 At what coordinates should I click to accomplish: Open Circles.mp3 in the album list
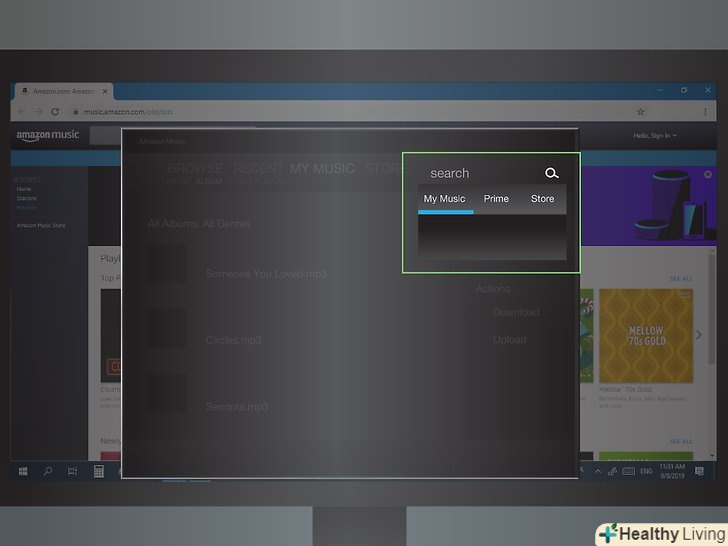234,340
